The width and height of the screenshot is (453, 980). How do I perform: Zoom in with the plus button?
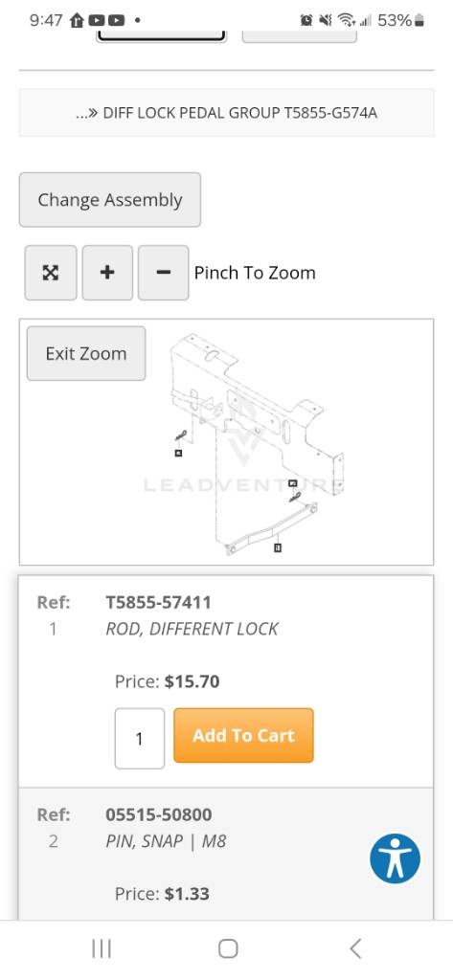tap(107, 273)
